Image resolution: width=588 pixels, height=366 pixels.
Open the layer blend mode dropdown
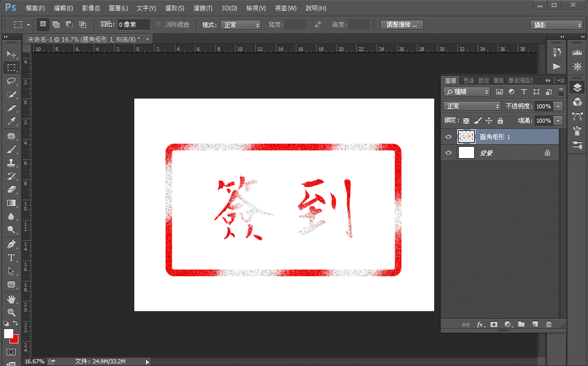(472, 106)
